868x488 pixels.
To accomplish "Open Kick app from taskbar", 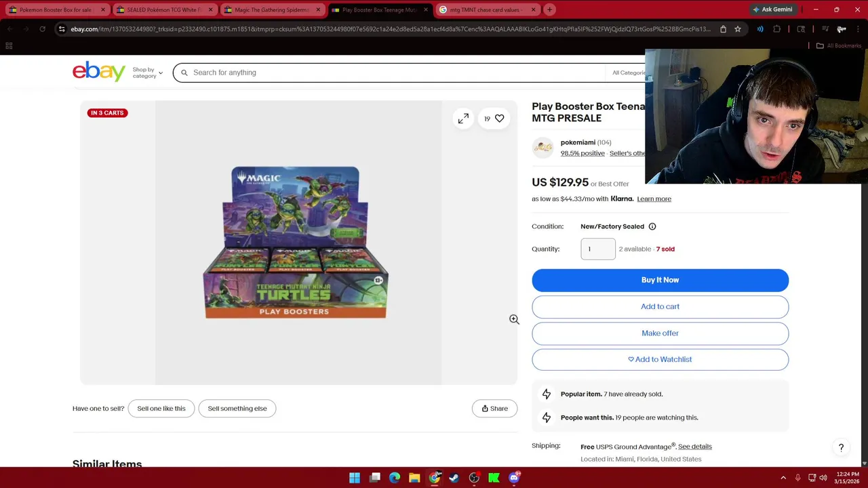I will click(x=494, y=478).
